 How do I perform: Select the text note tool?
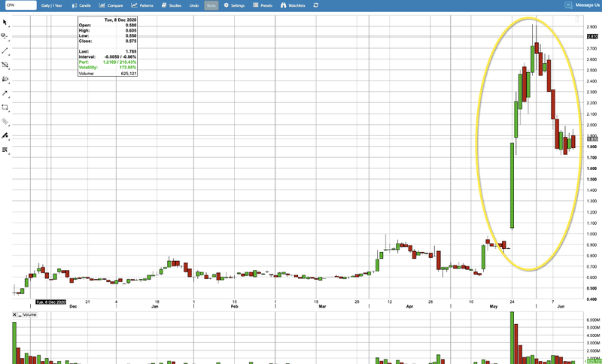[x=5, y=150]
